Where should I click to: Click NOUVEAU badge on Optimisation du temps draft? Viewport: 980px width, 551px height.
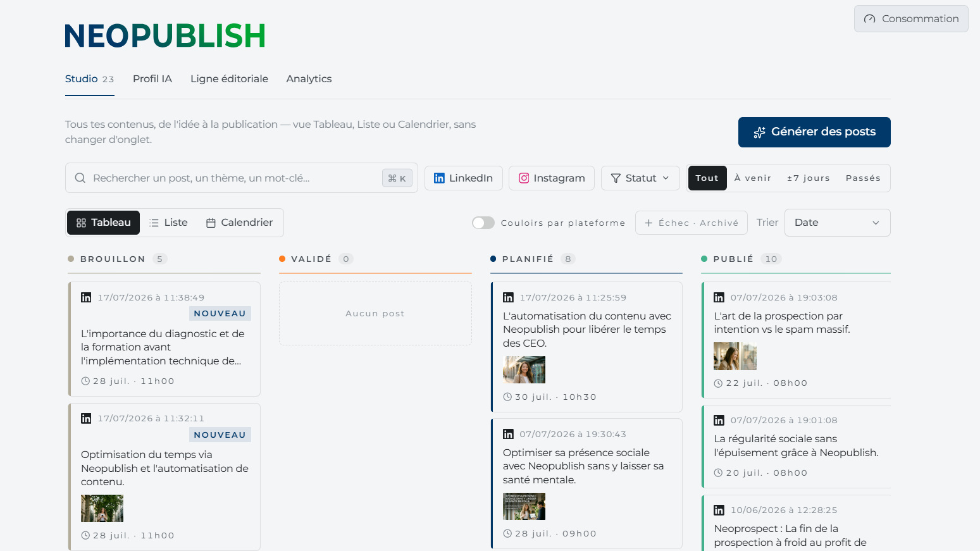pyautogui.click(x=220, y=435)
